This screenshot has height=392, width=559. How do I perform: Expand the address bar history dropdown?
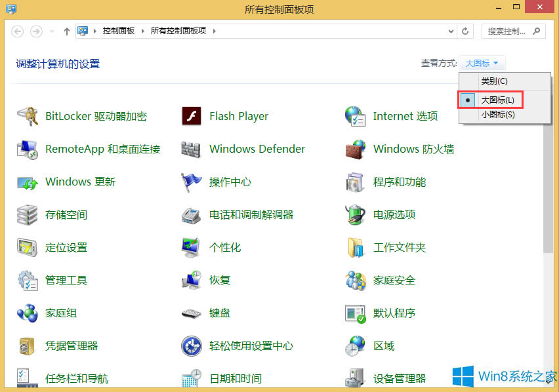click(x=450, y=30)
